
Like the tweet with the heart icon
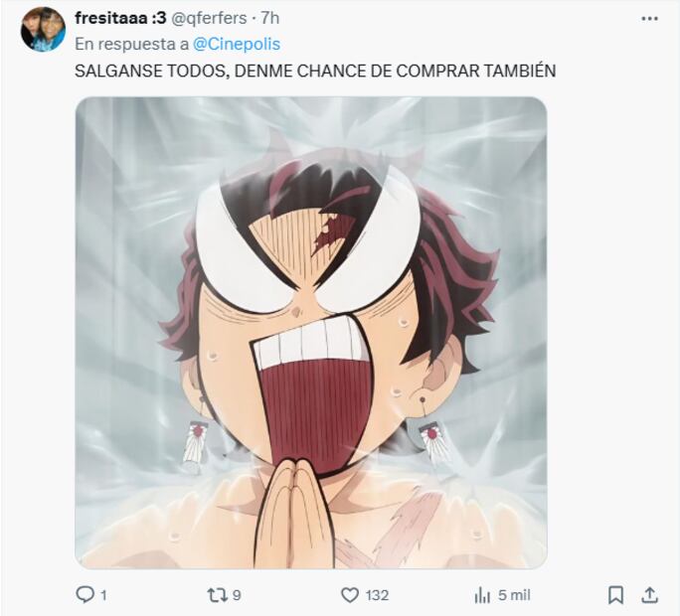tap(350, 594)
